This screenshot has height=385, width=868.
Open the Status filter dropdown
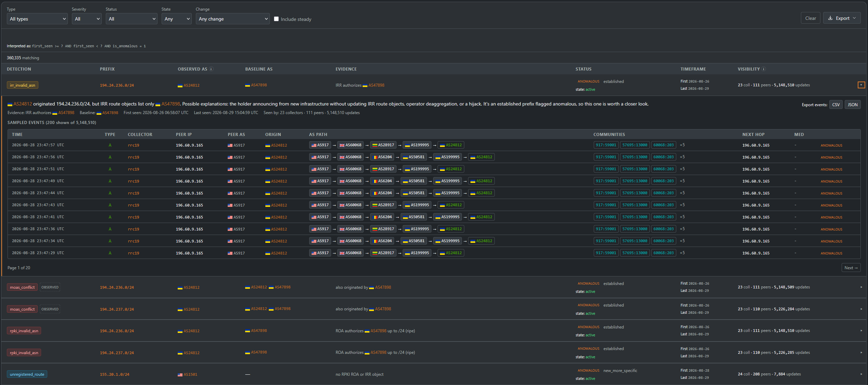131,19
